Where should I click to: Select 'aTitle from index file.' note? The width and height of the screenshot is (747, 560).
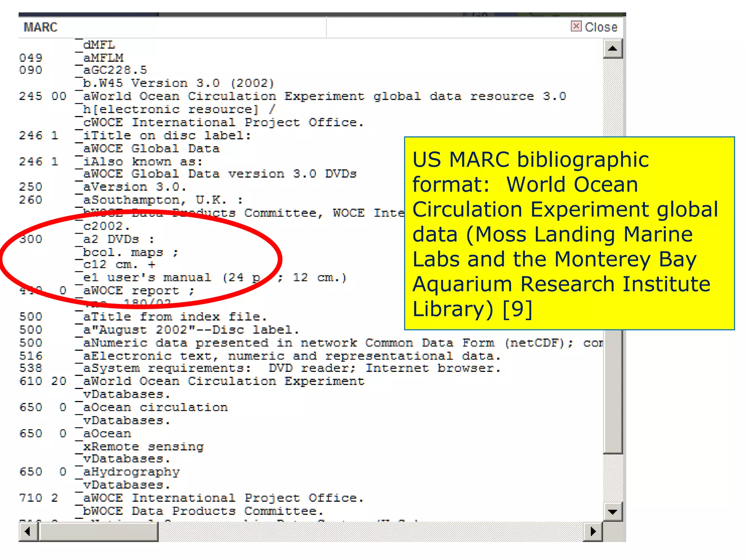pyautogui.click(x=143, y=317)
